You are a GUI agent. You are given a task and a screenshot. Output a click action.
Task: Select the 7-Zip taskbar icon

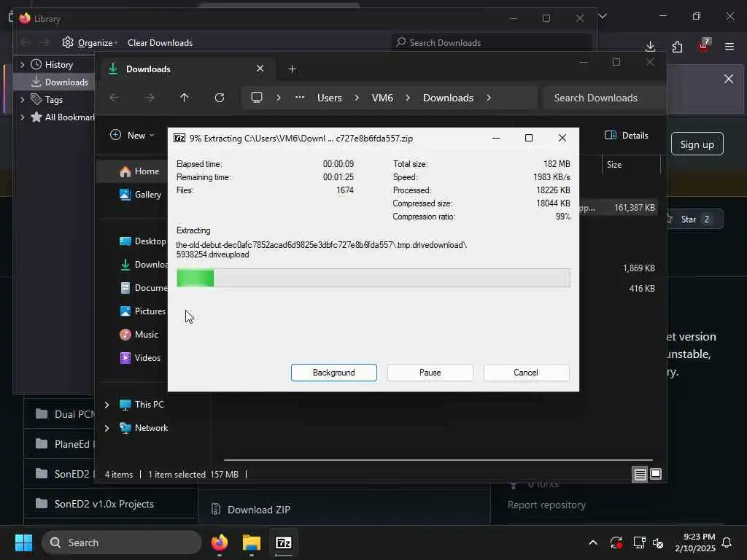point(284,542)
